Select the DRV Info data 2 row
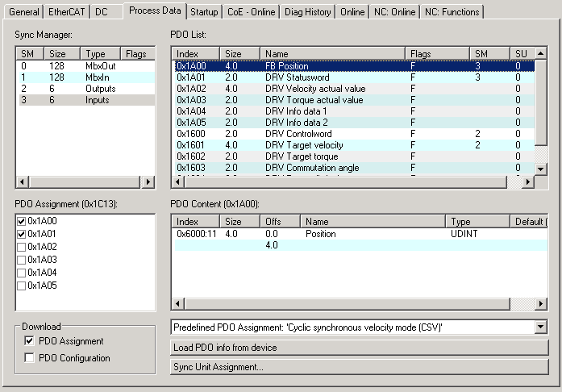The image size is (562, 392). pos(354,123)
